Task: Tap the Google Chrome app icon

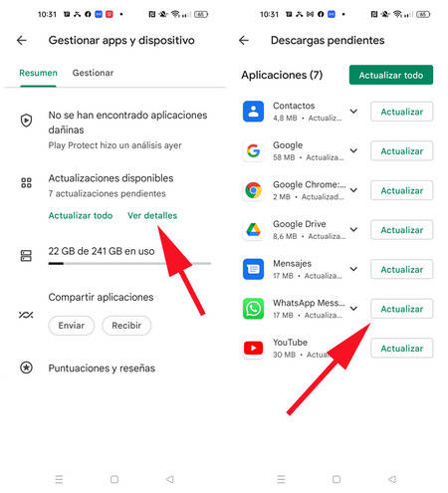Action: pos(254,190)
